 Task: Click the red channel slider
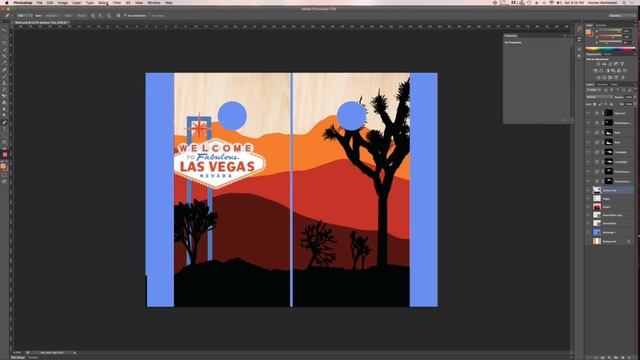611,31
